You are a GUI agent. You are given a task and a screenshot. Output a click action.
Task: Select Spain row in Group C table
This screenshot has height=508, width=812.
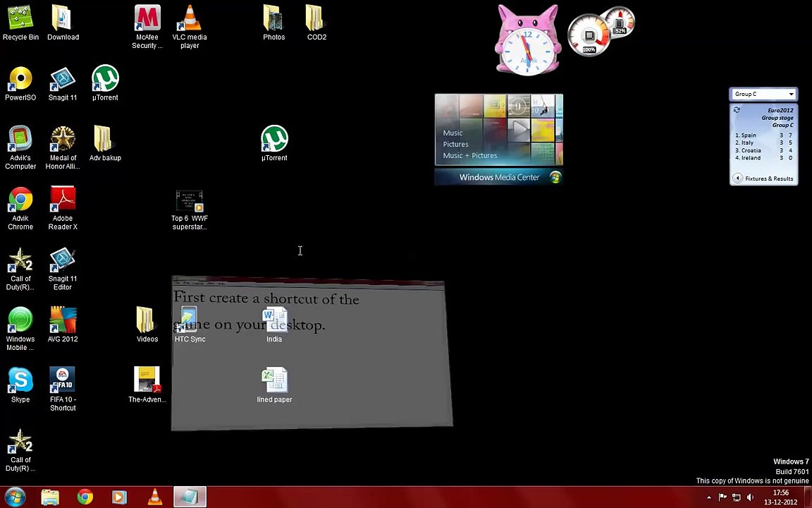(763, 135)
